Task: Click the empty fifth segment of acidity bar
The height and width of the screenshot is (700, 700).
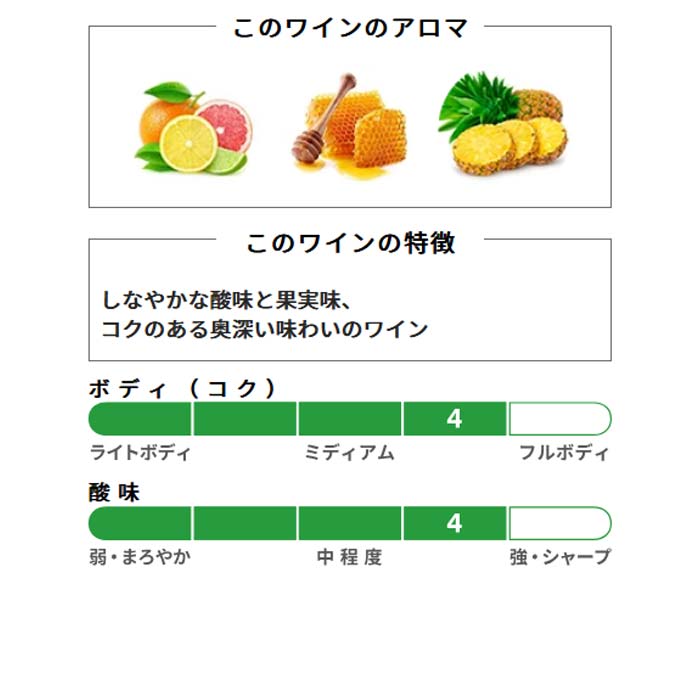Action: (x=559, y=523)
